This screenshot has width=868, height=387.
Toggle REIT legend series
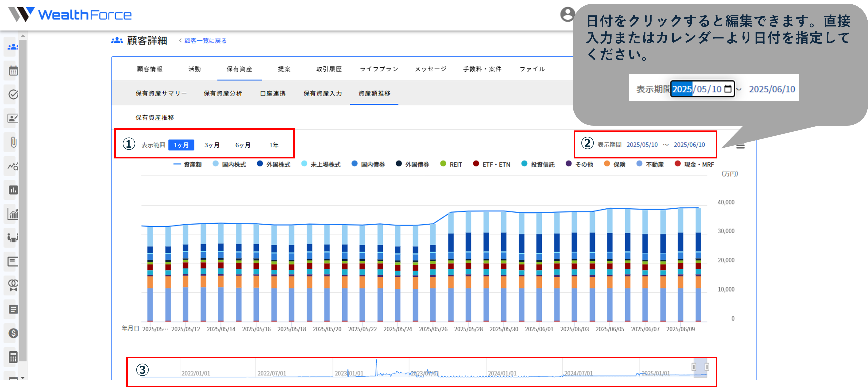pos(451,164)
